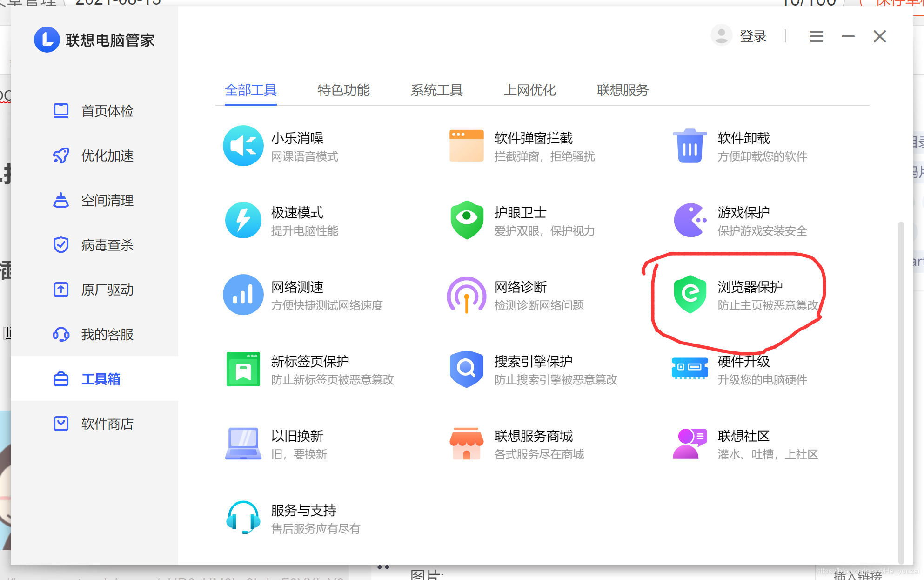
Task: Click the 联想社区 title text
Action: point(744,436)
